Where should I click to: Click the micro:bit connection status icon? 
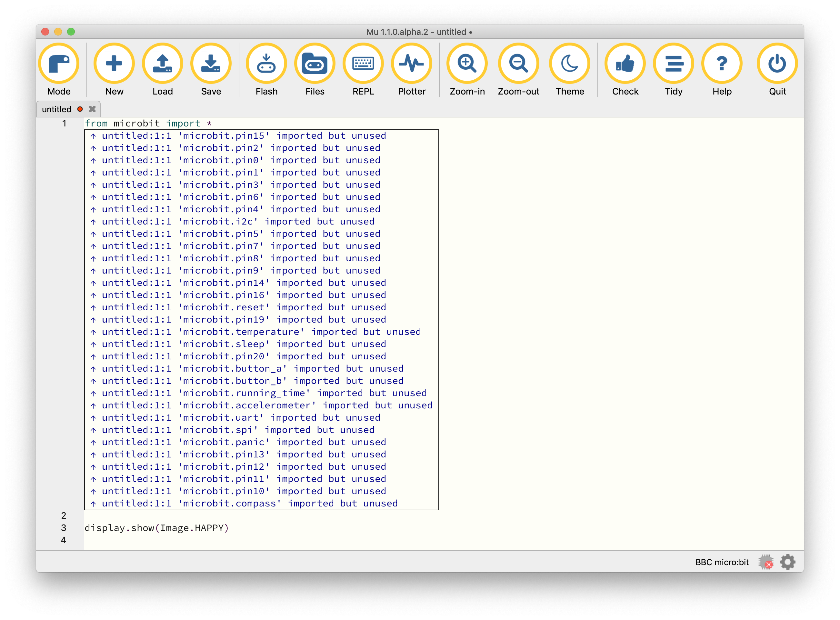coord(766,562)
